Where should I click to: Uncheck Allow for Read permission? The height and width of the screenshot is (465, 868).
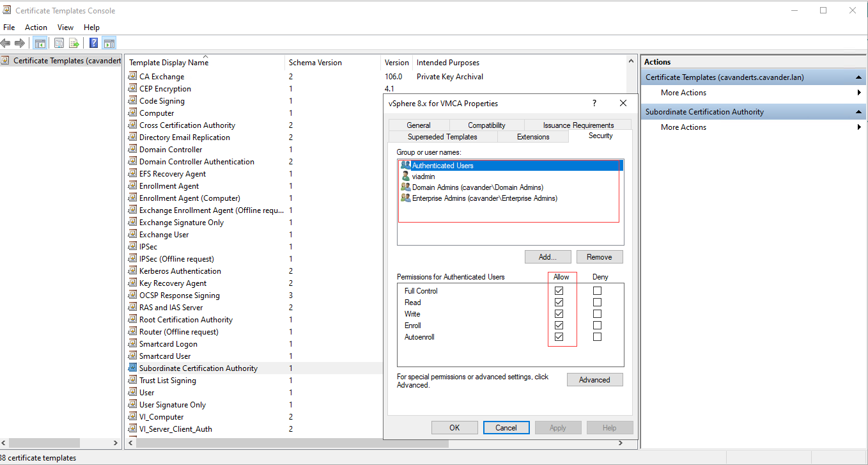tap(559, 303)
